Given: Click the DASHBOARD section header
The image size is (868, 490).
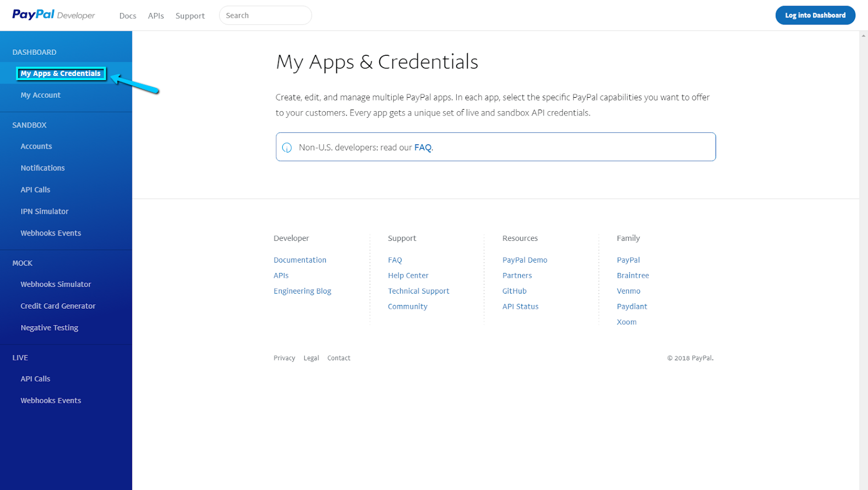Looking at the screenshot, I should pyautogui.click(x=34, y=52).
